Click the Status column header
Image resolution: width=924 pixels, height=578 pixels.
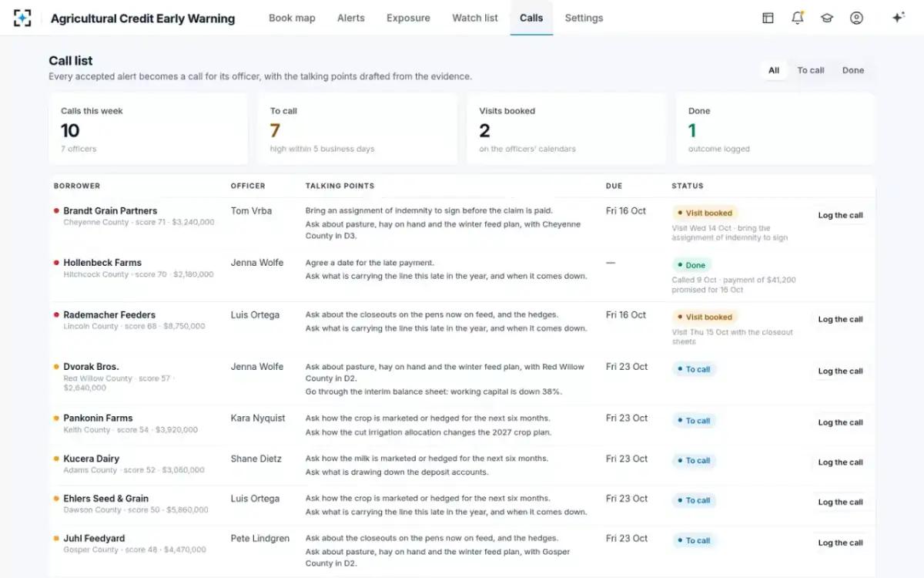coord(688,186)
